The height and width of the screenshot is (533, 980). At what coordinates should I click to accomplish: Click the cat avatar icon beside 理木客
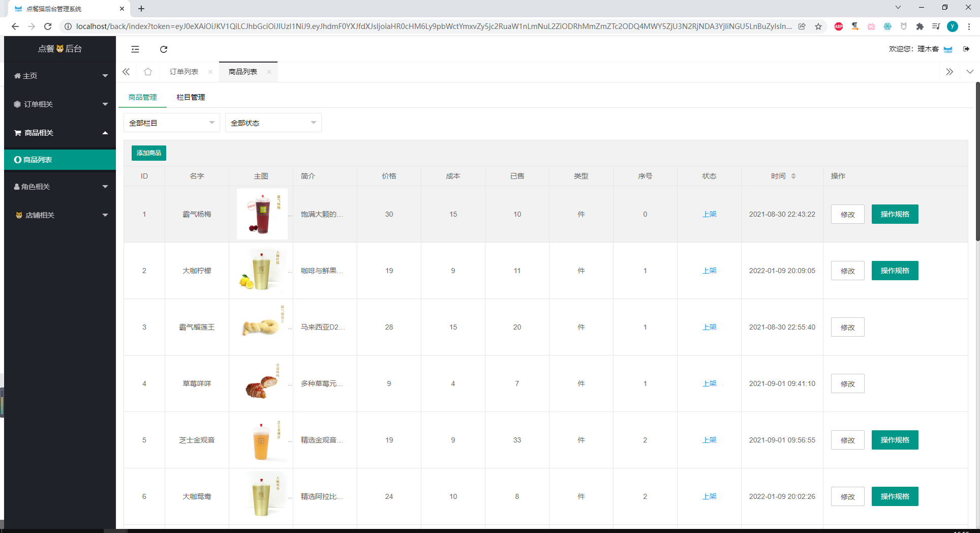948,49
